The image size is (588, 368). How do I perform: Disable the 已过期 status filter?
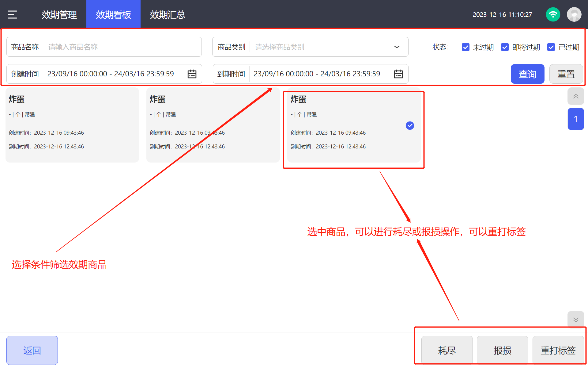click(x=551, y=47)
